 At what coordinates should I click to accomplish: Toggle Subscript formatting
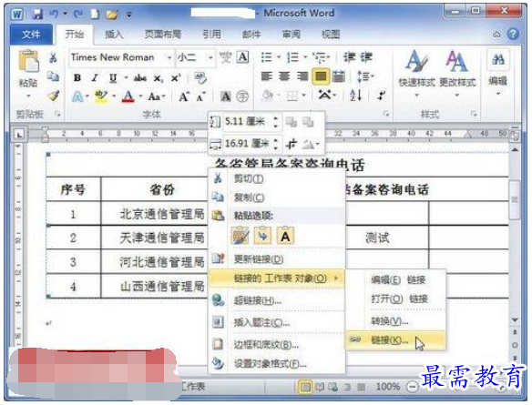point(159,78)
